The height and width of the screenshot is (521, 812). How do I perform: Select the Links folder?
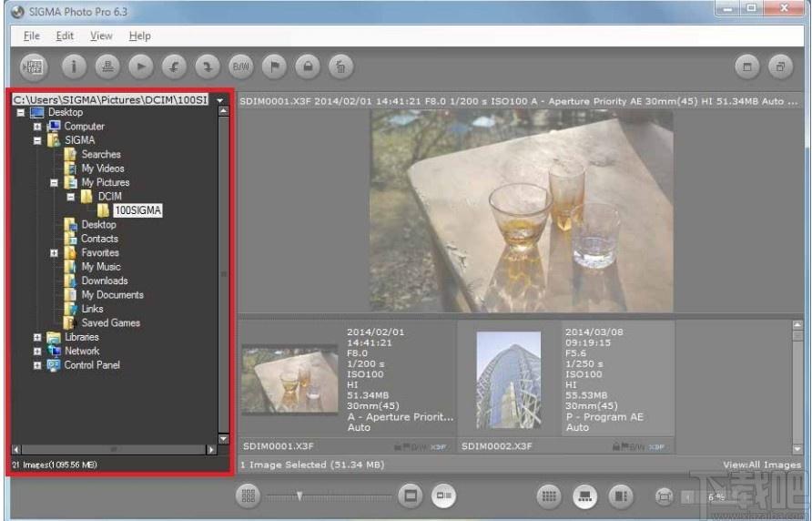92,309
